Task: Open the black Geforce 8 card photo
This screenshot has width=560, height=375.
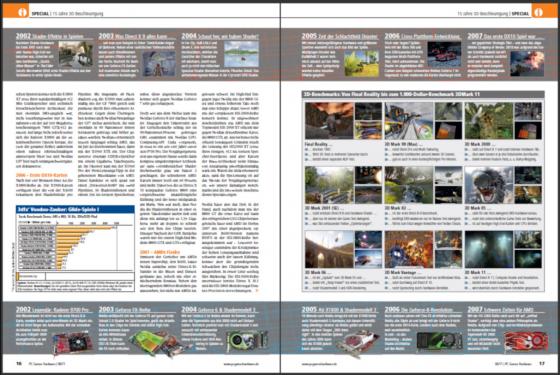Action: click(439, 341)
